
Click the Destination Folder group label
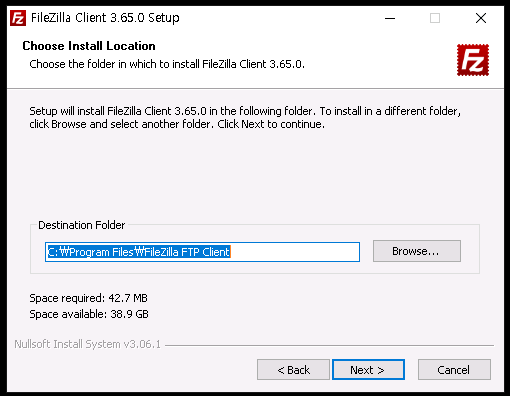82,225
